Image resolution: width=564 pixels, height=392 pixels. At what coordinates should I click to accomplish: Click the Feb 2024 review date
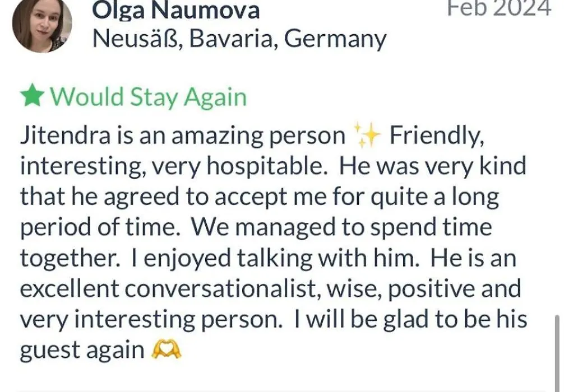point(499,8)
